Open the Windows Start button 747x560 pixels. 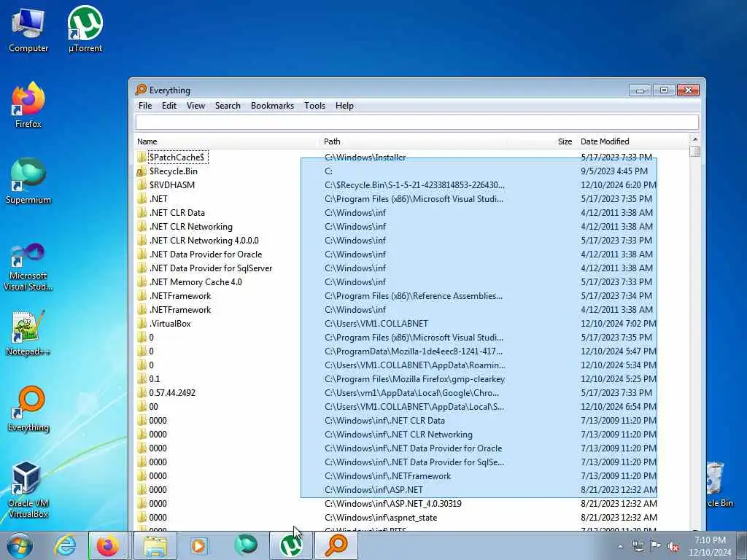coord(20,545)
